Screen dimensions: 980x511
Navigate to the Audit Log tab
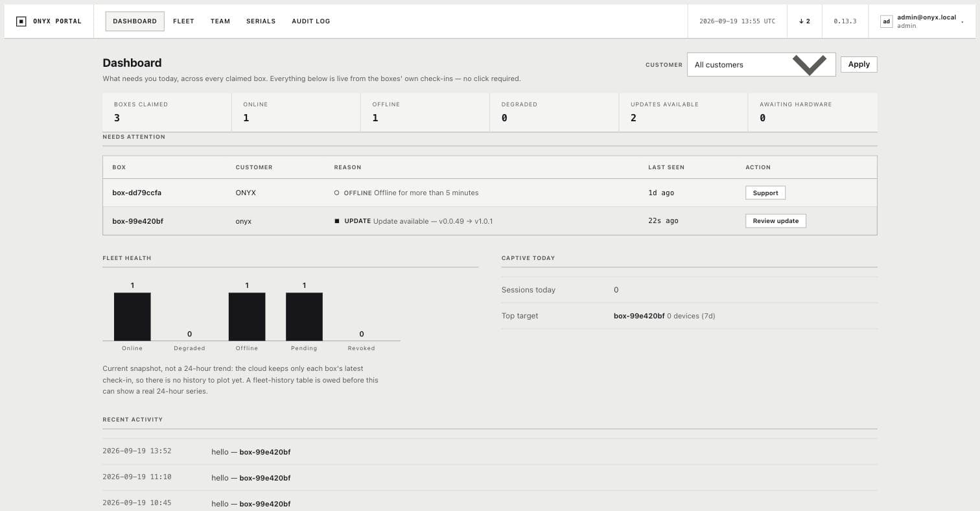click(x=311, y=21)
